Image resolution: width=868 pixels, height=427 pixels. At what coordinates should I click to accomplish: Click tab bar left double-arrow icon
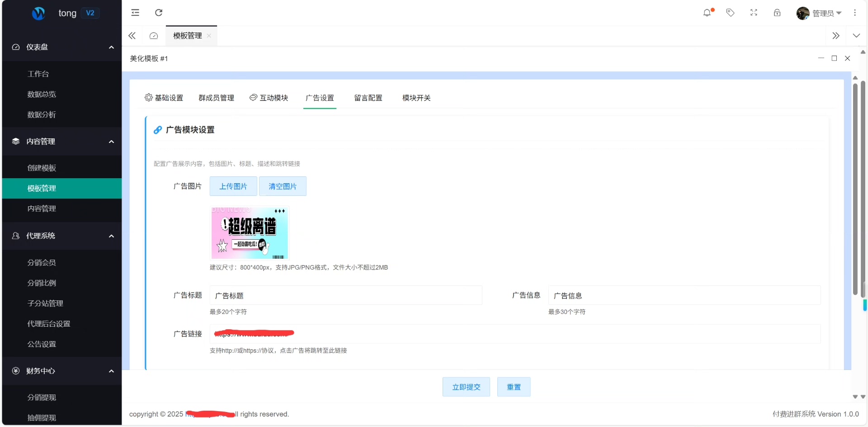[x=132, y=36]
